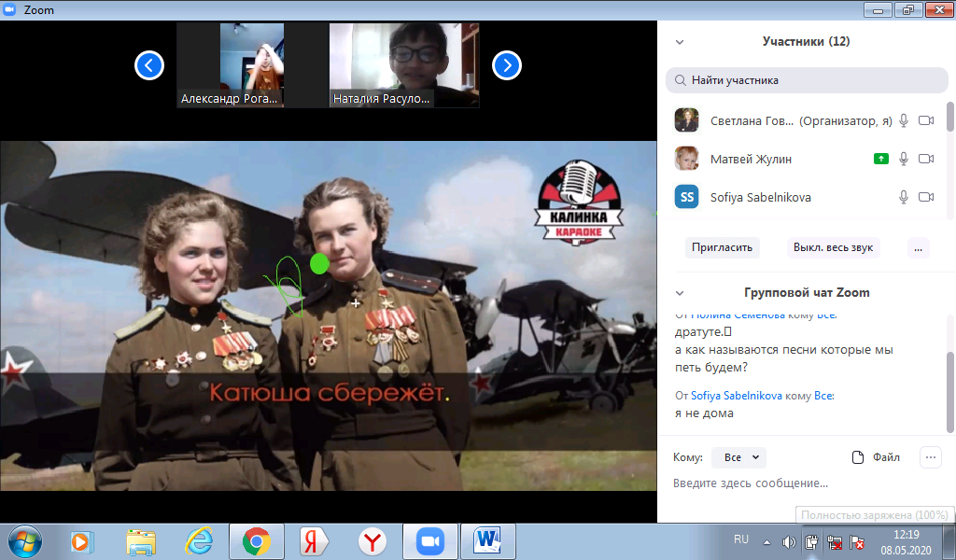Click the RU language indicator
Image resolution: width=956 pixels, height=560 pixels.
point(740,539)
